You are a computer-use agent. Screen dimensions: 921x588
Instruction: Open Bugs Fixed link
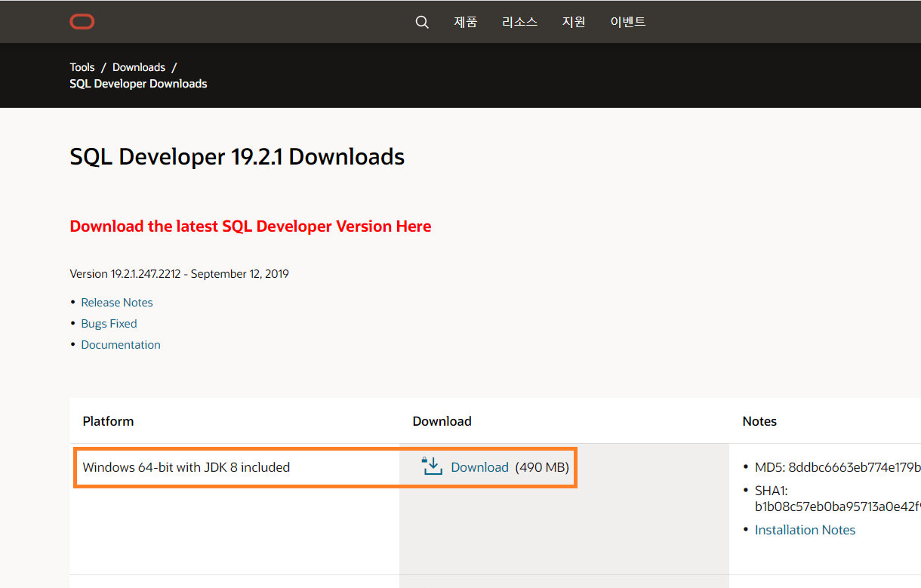(109, 323)
